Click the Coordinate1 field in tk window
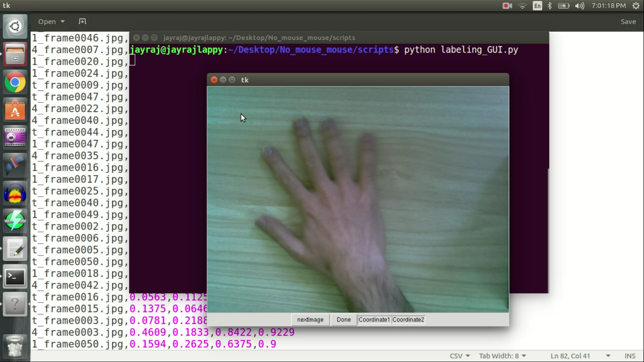The image size is (644, 362). click(x=374, y=320)
